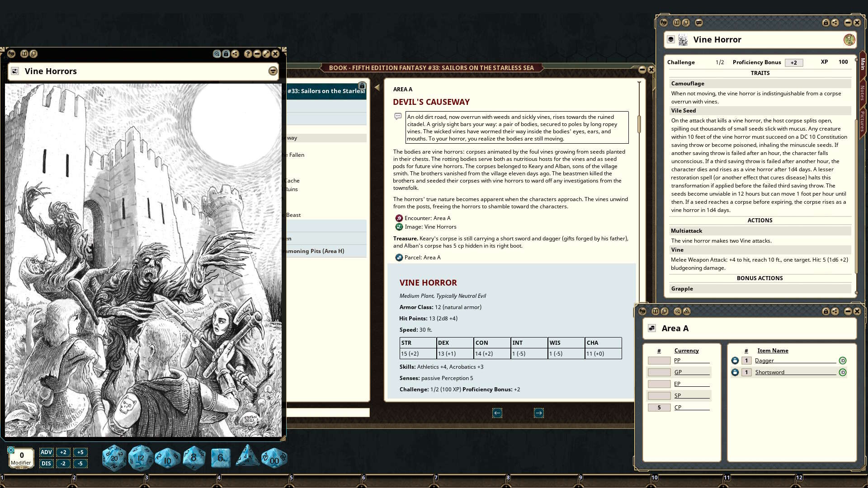Click the Modifier value box

click(x=21, y=458)
